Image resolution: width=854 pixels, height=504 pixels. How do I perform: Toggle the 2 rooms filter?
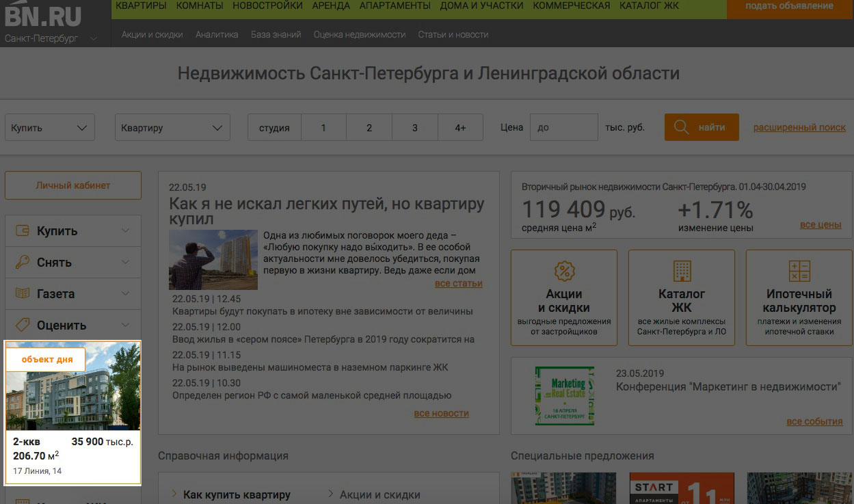tap(369, 128)
